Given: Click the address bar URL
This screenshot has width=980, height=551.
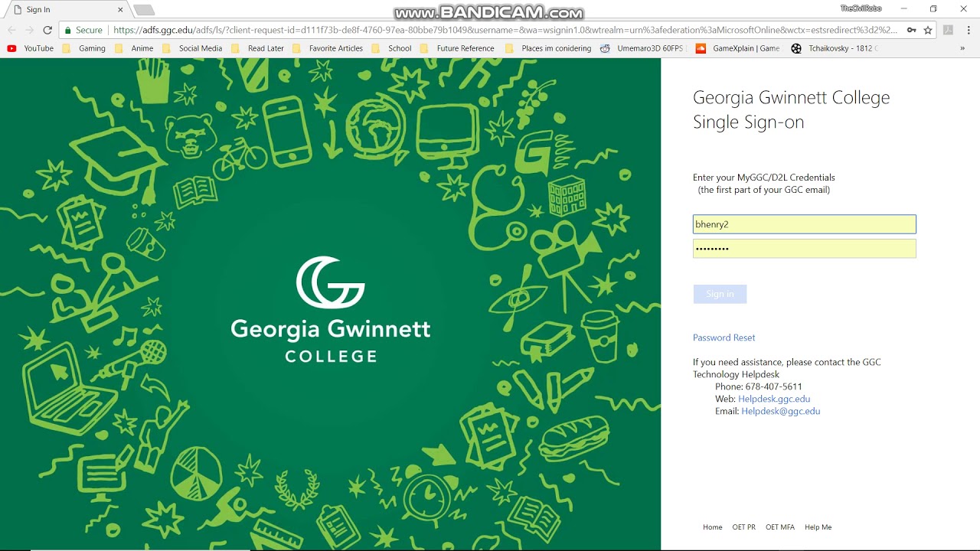Looking at the screenshot, I should (505, 30).
